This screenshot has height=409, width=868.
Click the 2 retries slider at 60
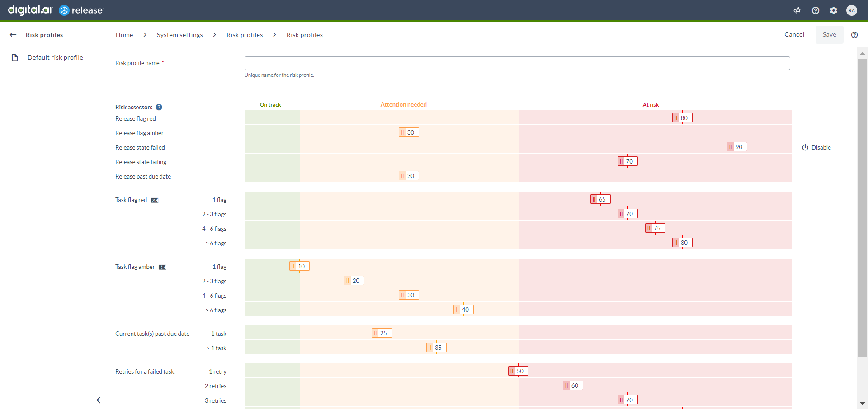573,385
